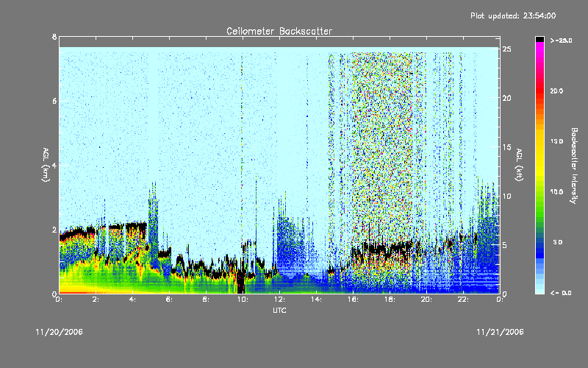Image resolution: width=588 pixels, height=368 pixels.
Task: Click the green region of colorbar near 10.0
Action: coord(539,192)
